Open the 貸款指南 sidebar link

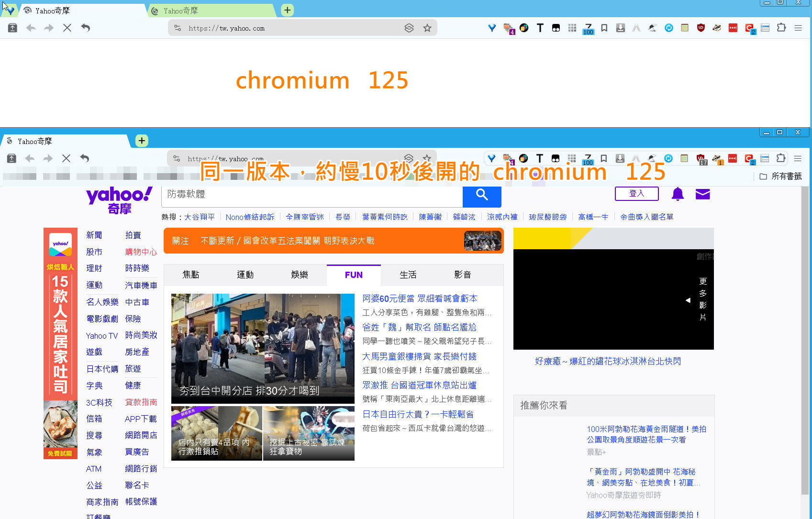[x=141, y=402]
